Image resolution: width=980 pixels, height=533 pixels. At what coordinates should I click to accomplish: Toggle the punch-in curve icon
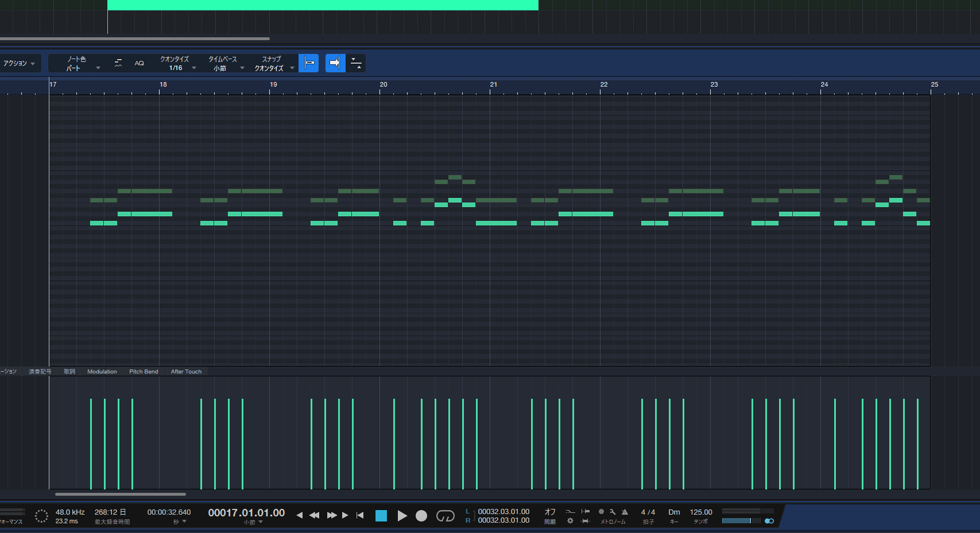pyautogui.click(x=570, y=511)
